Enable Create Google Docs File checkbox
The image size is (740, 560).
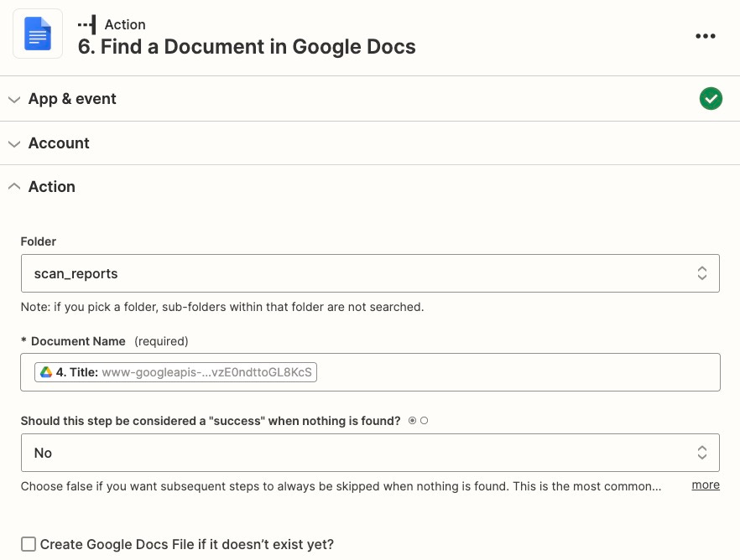click(x=29, y=544)
